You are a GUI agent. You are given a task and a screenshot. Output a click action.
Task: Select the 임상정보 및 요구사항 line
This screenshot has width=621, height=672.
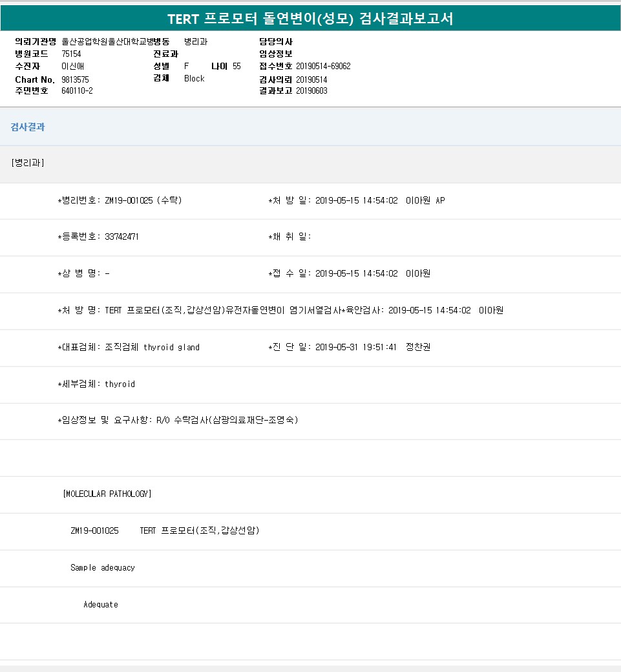point(178,421)
